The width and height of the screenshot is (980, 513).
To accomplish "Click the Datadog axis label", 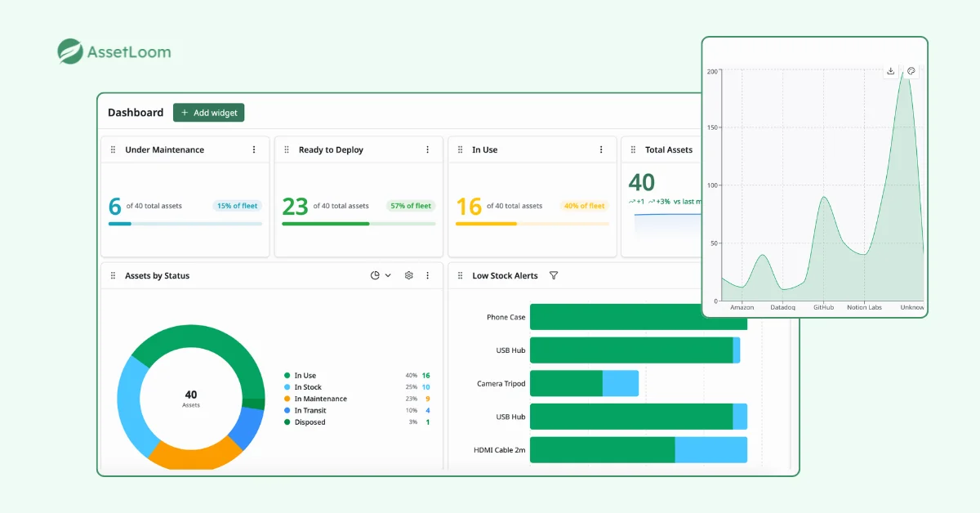I will coord(782,307).
